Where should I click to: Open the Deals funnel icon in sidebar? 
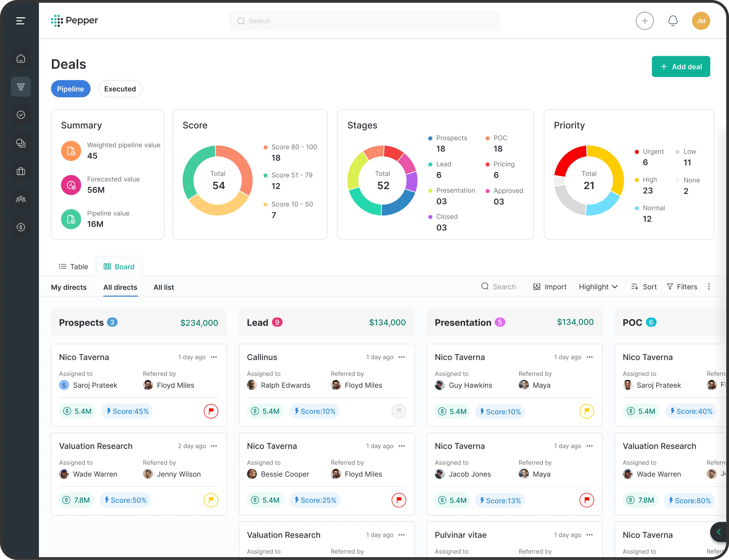coord(21,87)
